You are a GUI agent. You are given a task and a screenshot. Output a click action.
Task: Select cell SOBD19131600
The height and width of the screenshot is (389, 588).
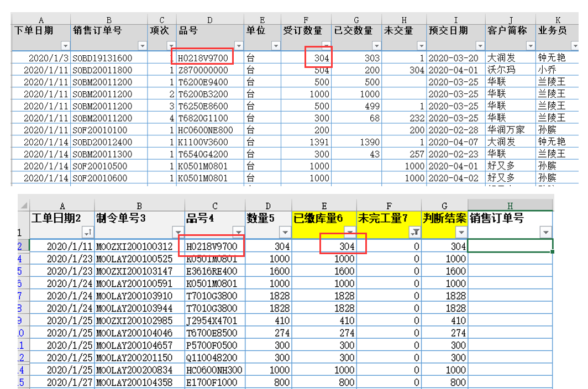(109, 58)
